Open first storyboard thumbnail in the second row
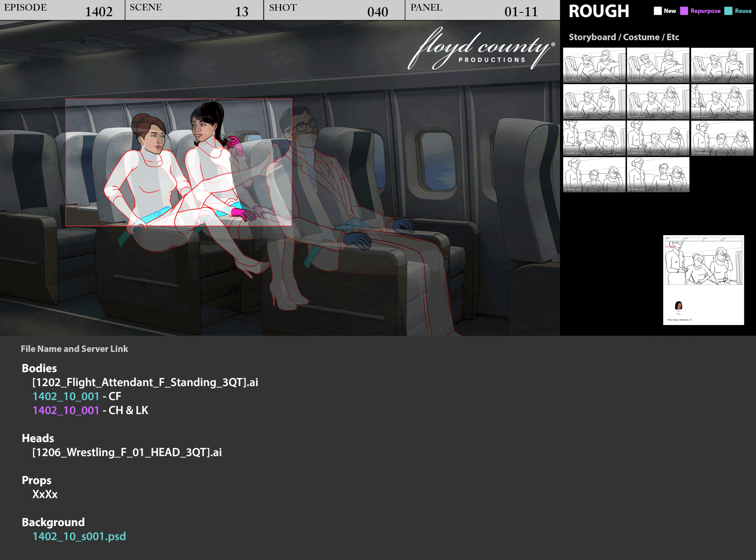Image resolution: width=756 pixels, height=560 pixels. [x=594, y=102]
